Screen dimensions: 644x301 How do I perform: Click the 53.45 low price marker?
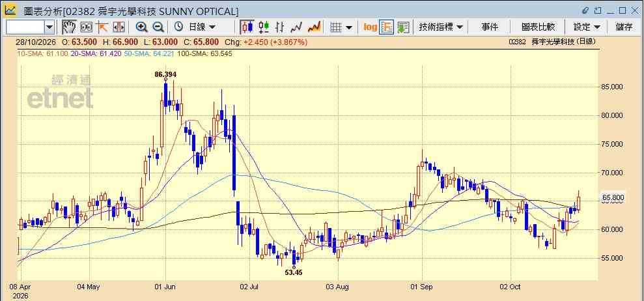pyautogui.click(x=294, y=272)
